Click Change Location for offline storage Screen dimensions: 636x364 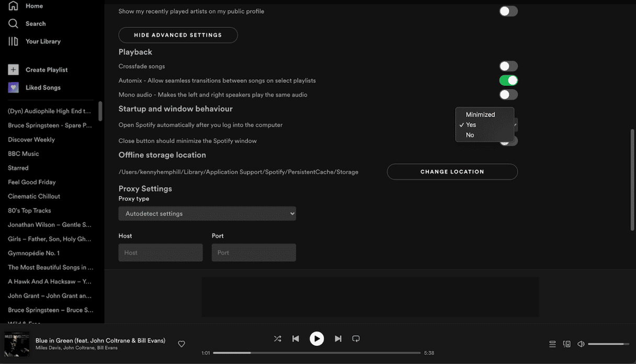(452, 171)
